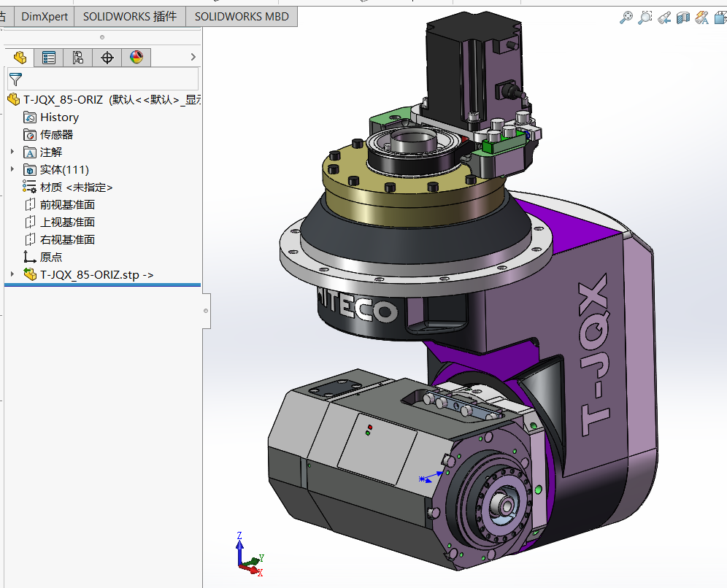Click the plane icon beside 右视基准面
The height and width of the screenshot is (588, 727).
[30, 239]
